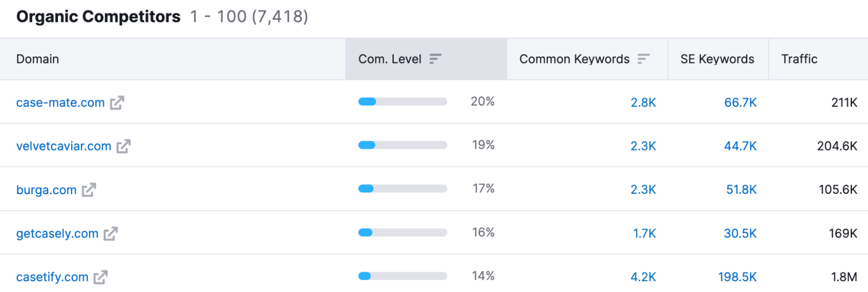Click 4.2K common keywords for casetify.com
This screenshot has width=868, height=292.
pyautogui.click(x=643, y=277)
